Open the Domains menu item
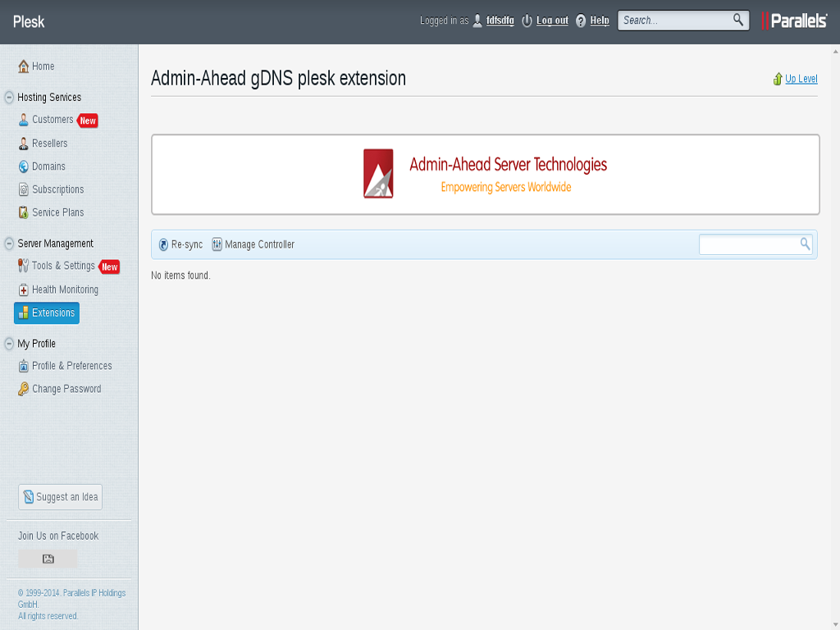The height and width of the screenshot is (630, 840). click(48, 167)
